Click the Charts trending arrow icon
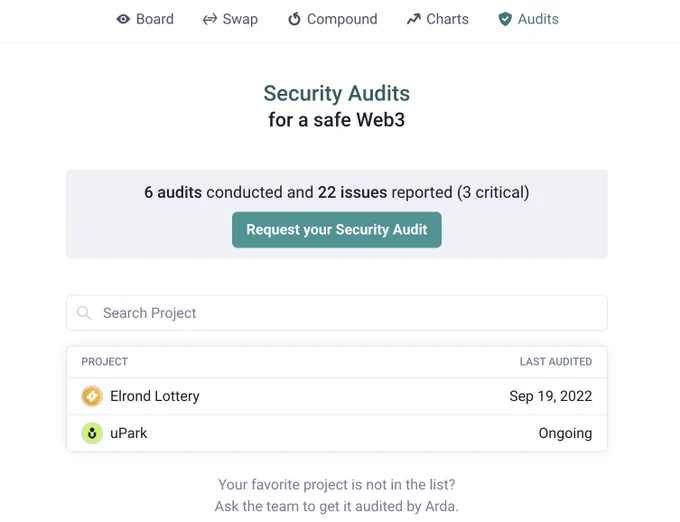 click(x=414, y=19)
